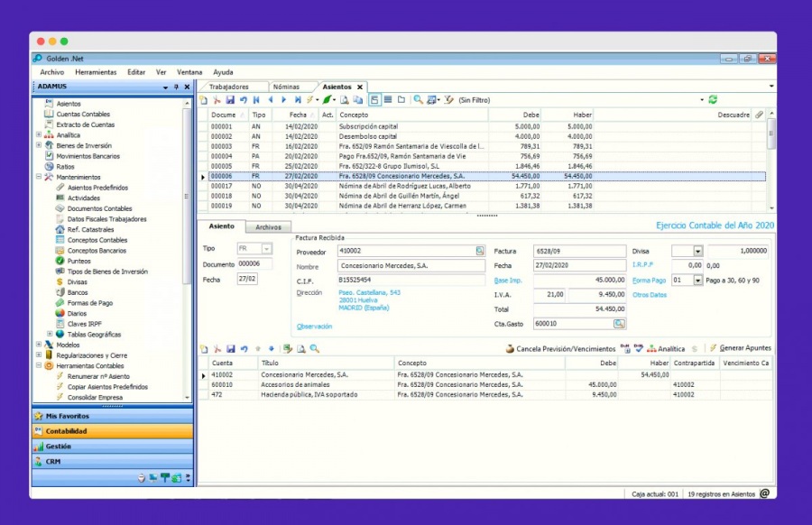The width and height of the screenshot is (812, 525).
Task: Click the @ icon in status bar
Action: 765,493
